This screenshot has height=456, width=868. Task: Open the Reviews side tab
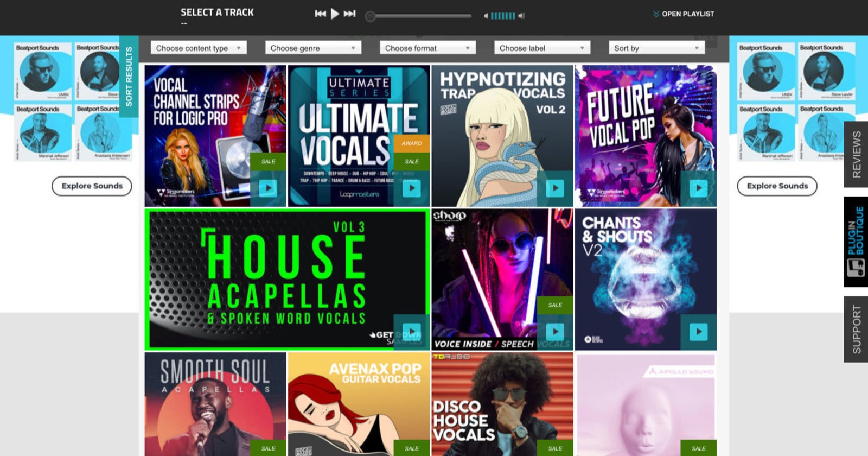(856, 154)
